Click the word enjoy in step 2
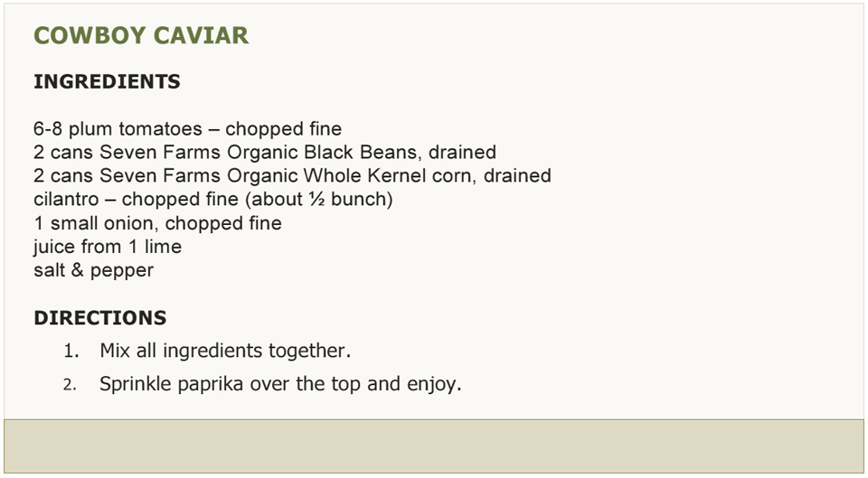 click(x=434, y=384)
